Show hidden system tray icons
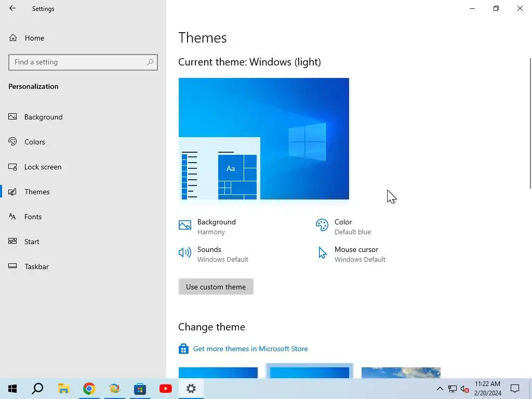The width and height of the screenshot is (532, 399). pos(440,389)
